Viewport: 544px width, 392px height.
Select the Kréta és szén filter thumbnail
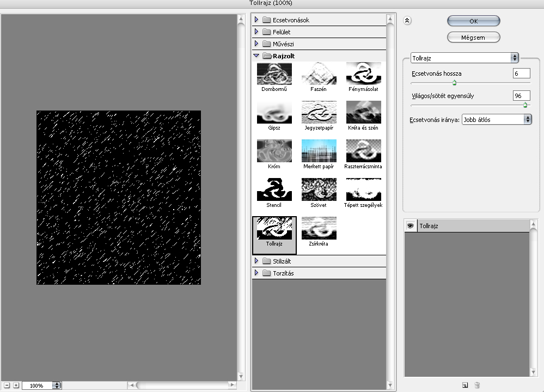(x=364, y=112)
